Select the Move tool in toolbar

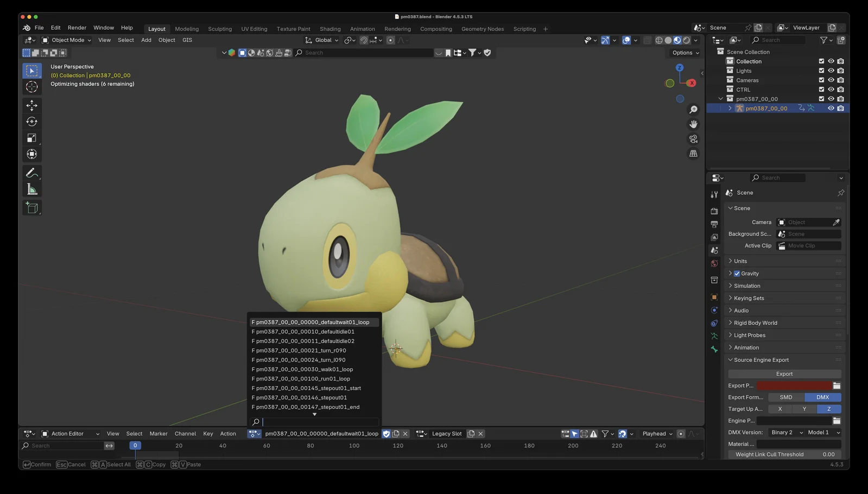(32, 105)
